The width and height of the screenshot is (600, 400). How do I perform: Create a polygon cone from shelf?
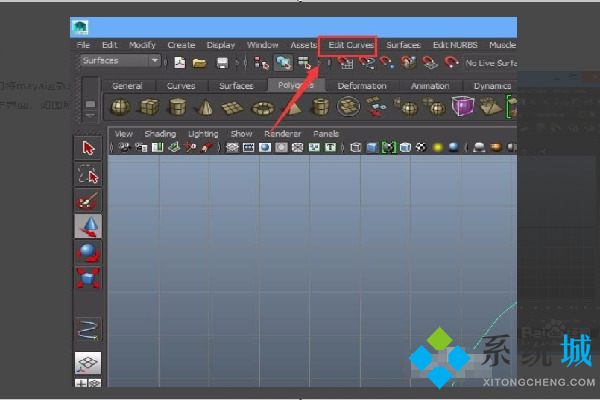pyautogui.click(x=205, y=107)
